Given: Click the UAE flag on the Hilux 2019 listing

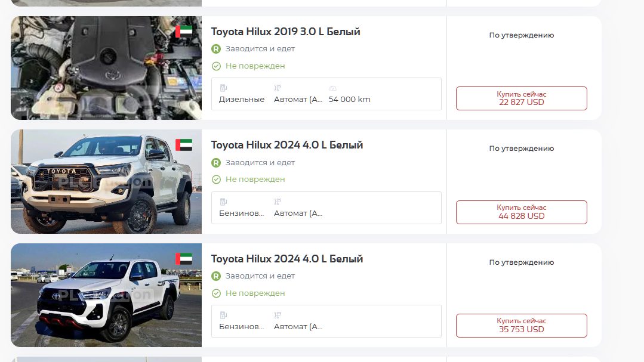Looking at the screenshot, I should (184, 32).
